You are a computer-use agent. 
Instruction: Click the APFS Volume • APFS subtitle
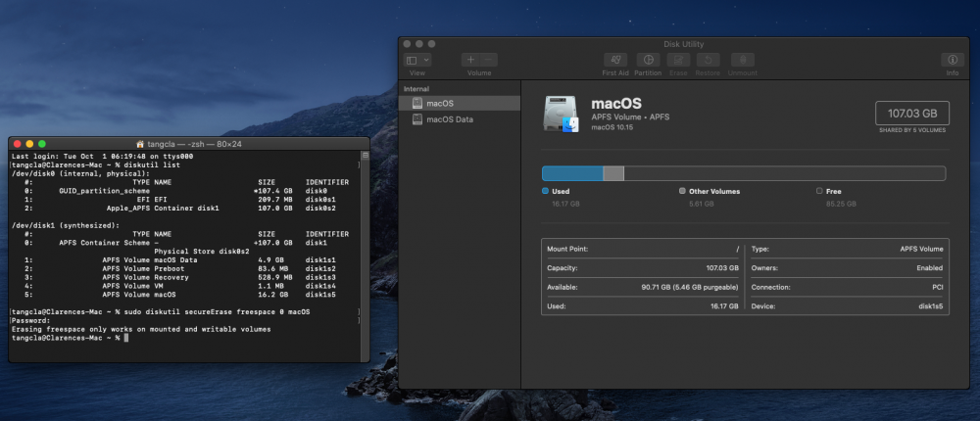tap(630, 117)
